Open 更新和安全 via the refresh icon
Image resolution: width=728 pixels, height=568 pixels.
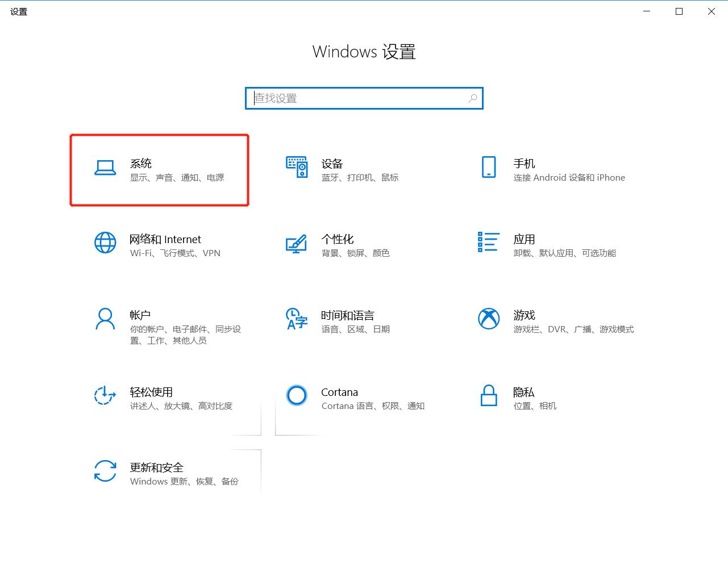[105, 472]
